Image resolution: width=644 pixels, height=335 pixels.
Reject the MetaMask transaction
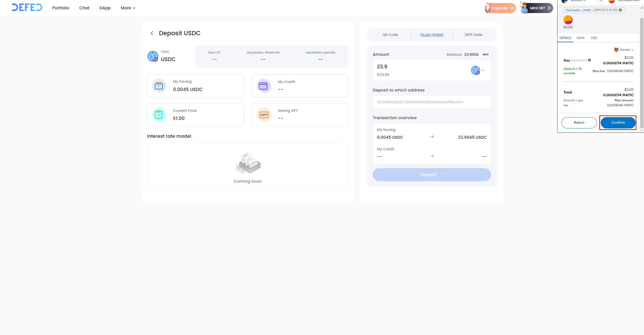coord(579,122)
